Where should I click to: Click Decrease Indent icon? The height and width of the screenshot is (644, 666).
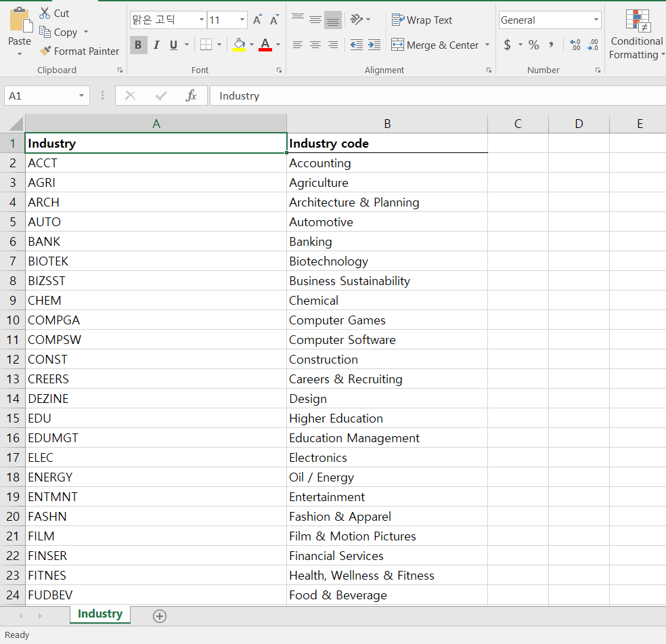357,45
